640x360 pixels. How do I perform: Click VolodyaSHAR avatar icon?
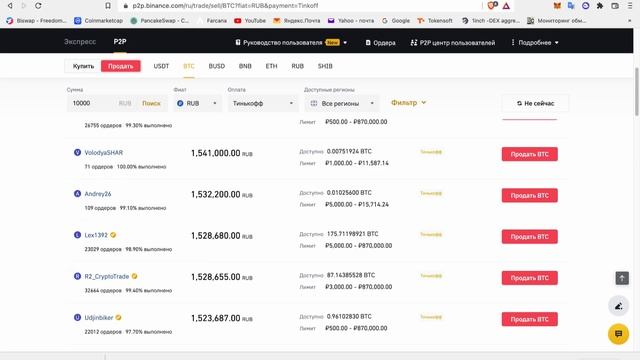click(77, 152)
